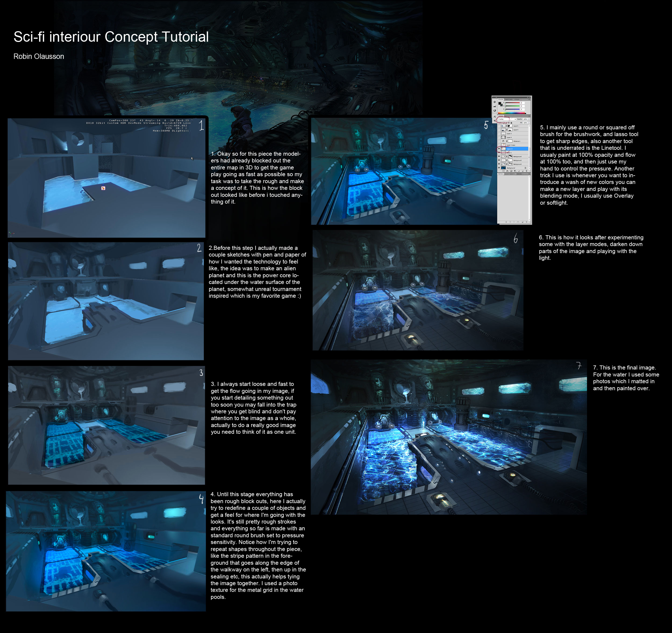Viewport: 672px width, 633px height.
Task: Open the Character panel icon (A|)
Action: [x=495, y=117]
